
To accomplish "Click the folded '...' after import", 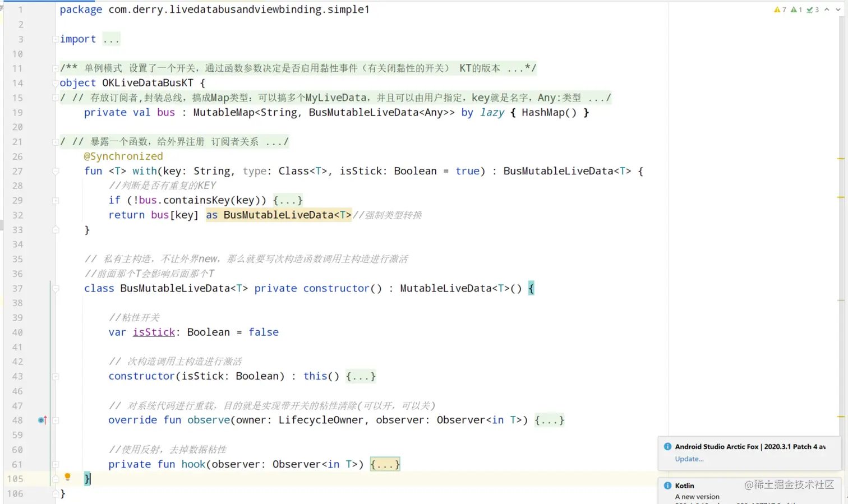I will 111,39.
